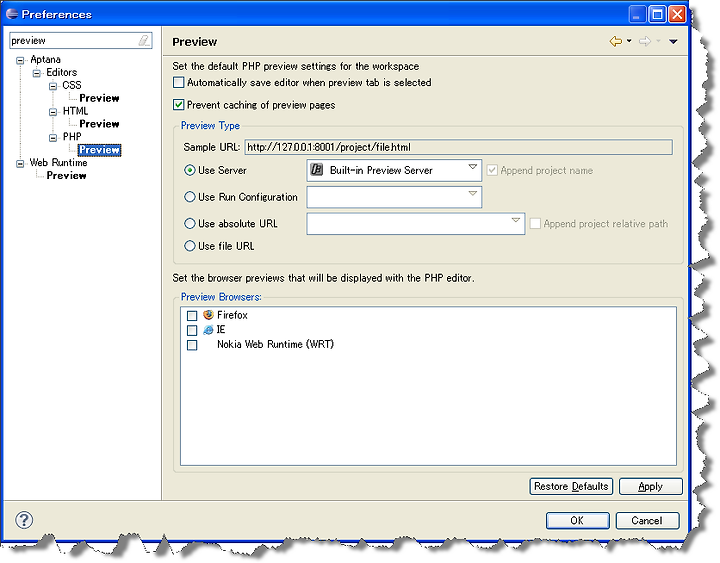This screenshot has width=720, height=563.
Task: Select Preview under HTML
Action: [x=99, y=124]
